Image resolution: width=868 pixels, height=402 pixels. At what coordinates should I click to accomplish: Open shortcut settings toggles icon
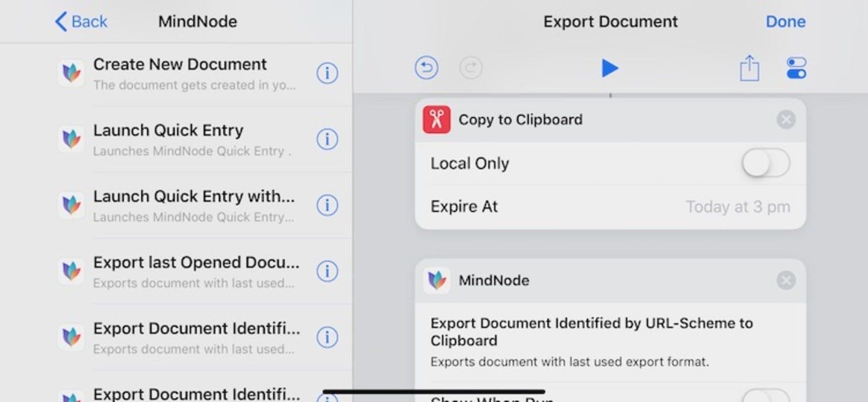point(796,68)
